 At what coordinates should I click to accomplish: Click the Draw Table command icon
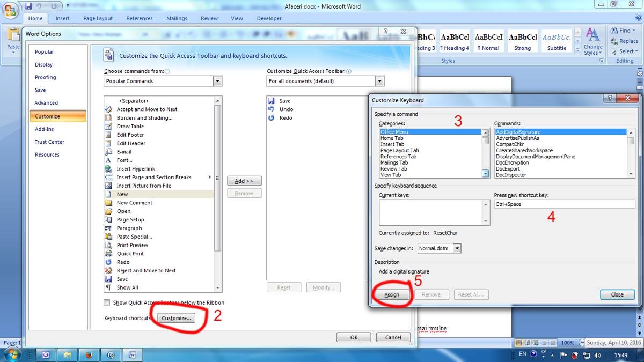[109, 127]
